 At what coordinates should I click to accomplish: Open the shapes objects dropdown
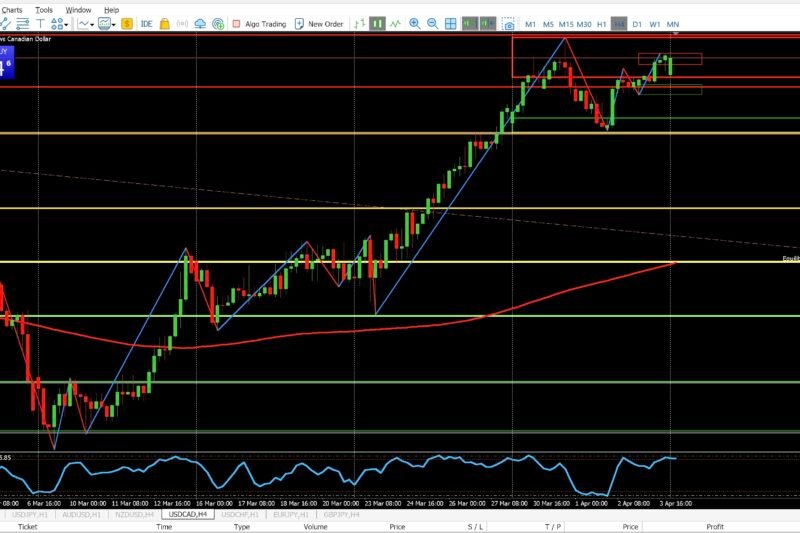point(59,23)
